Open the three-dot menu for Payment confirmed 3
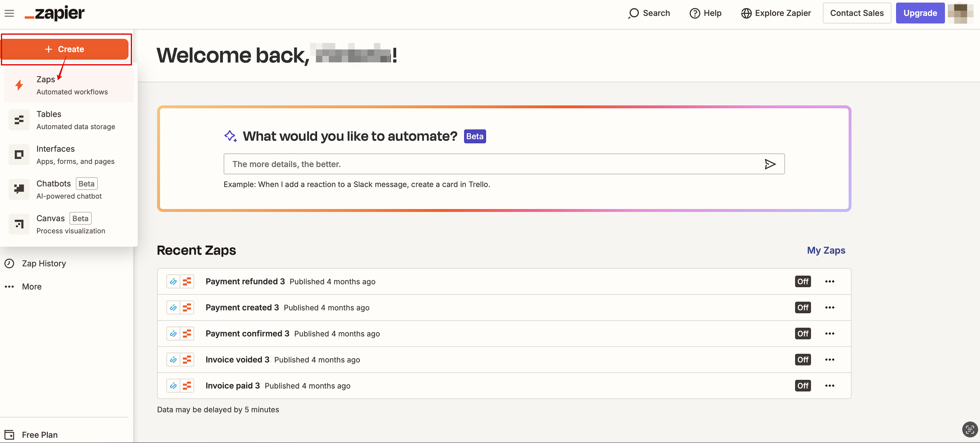 pos(830,334)
